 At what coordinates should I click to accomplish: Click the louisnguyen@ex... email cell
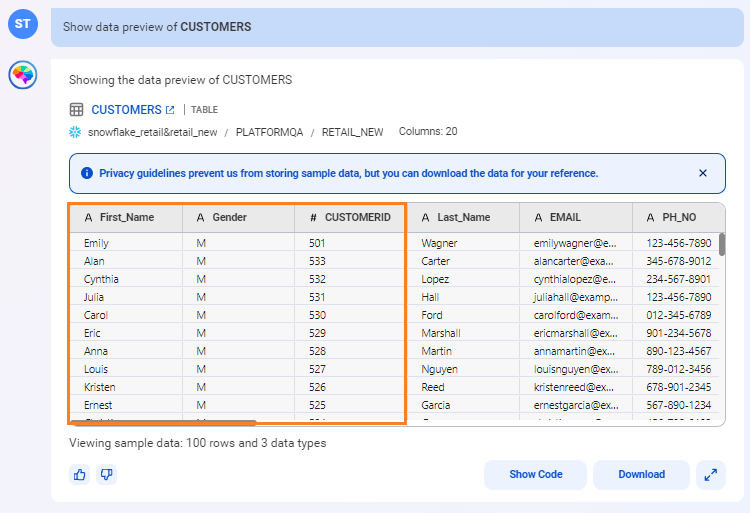click(576, 369)
